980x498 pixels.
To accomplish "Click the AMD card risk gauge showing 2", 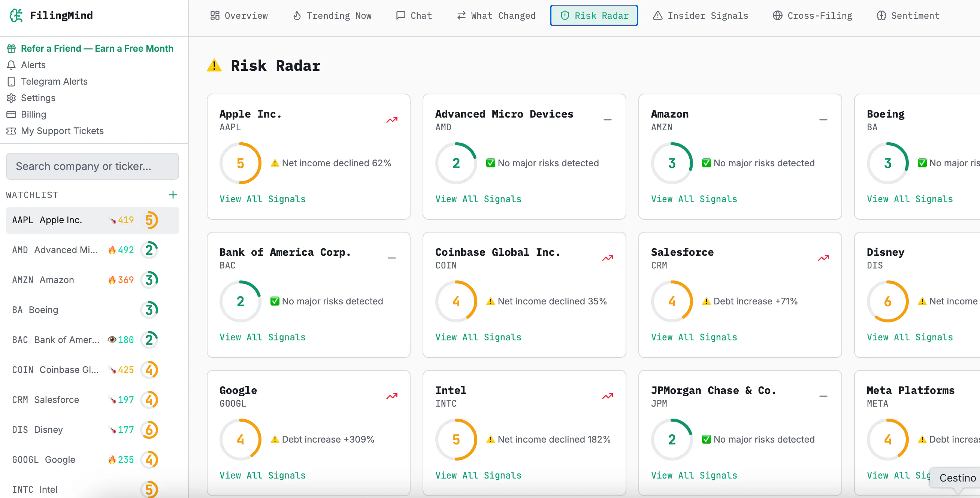I will tap(456, 163).
